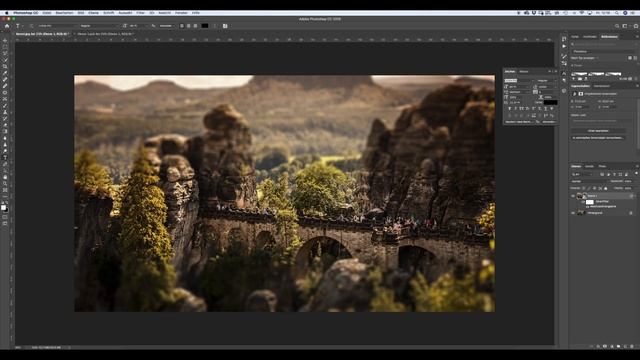Toggle layer filtering switch in Ebenen panel
Viewport: 640px width, 360px height.
636,173
